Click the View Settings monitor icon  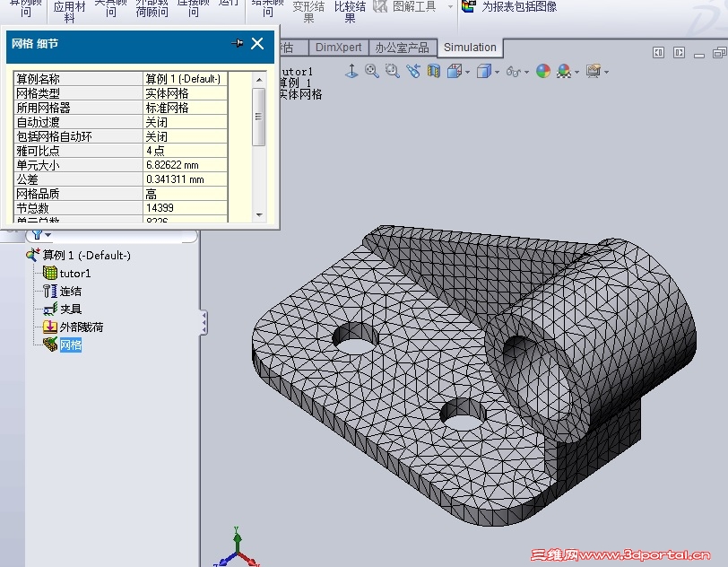tap(594, 71)
